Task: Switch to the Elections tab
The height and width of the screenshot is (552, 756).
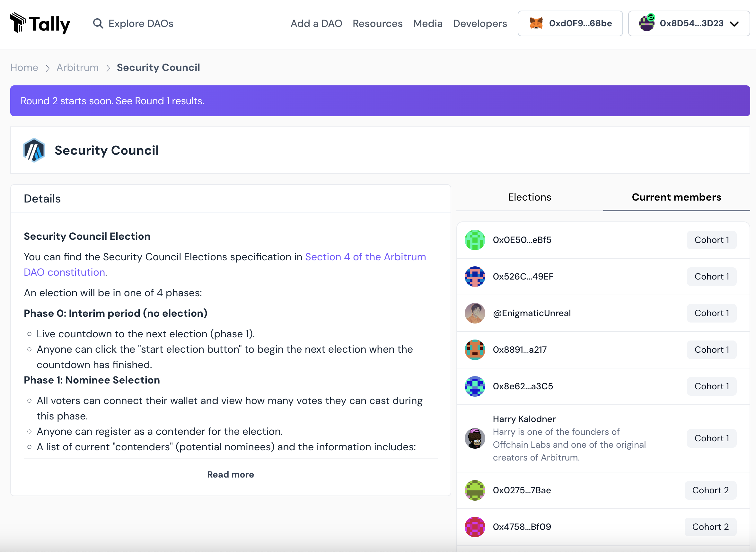Action: [x=530, y=197]
